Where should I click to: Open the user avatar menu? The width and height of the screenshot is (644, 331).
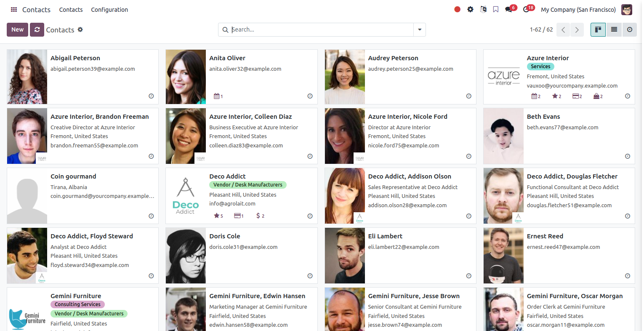point(627,9)
